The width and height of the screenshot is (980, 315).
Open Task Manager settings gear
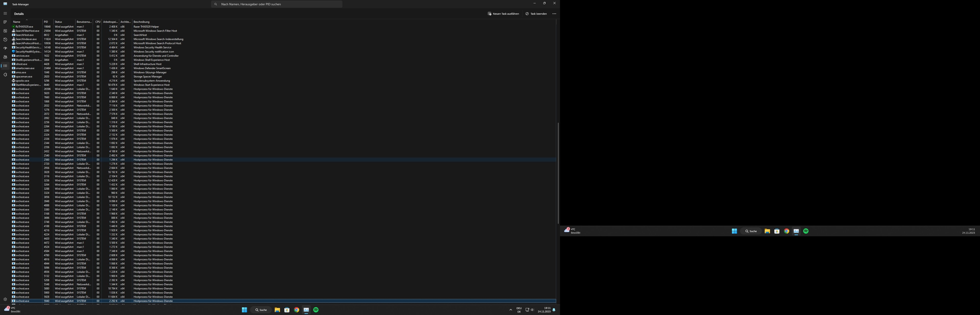[x=5, y=299]
